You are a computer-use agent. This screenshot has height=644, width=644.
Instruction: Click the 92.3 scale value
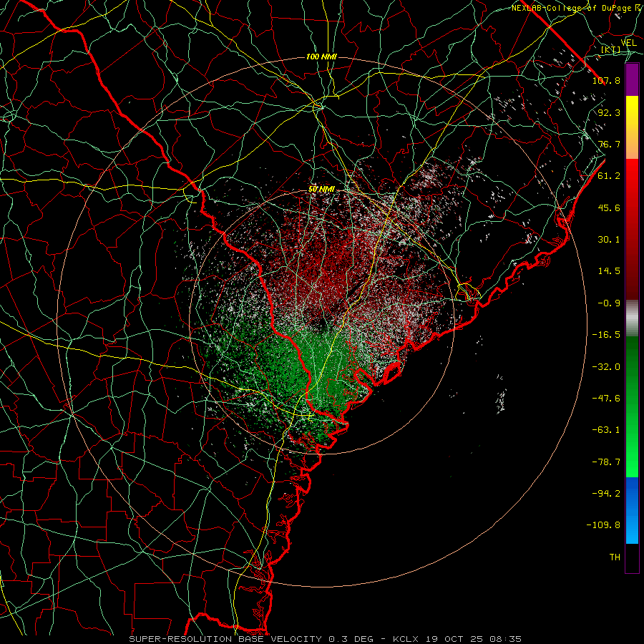[x=609, y=112]
